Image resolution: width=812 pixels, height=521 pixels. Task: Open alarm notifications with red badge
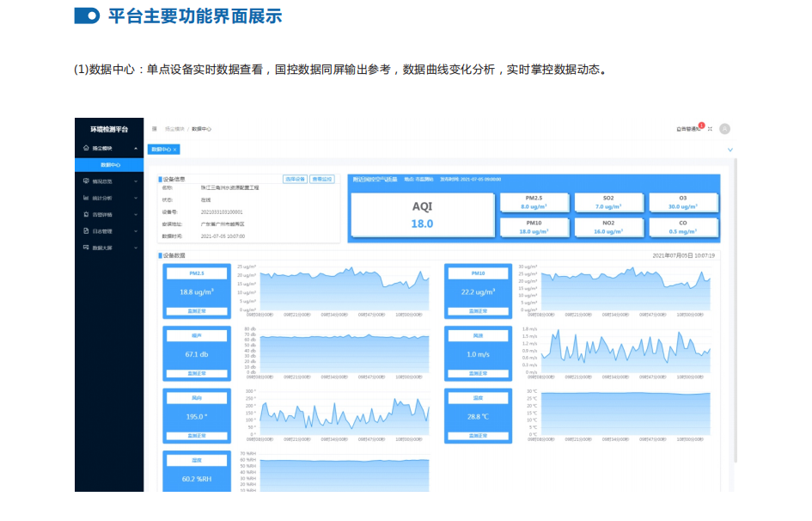click(x=690, y=128)
